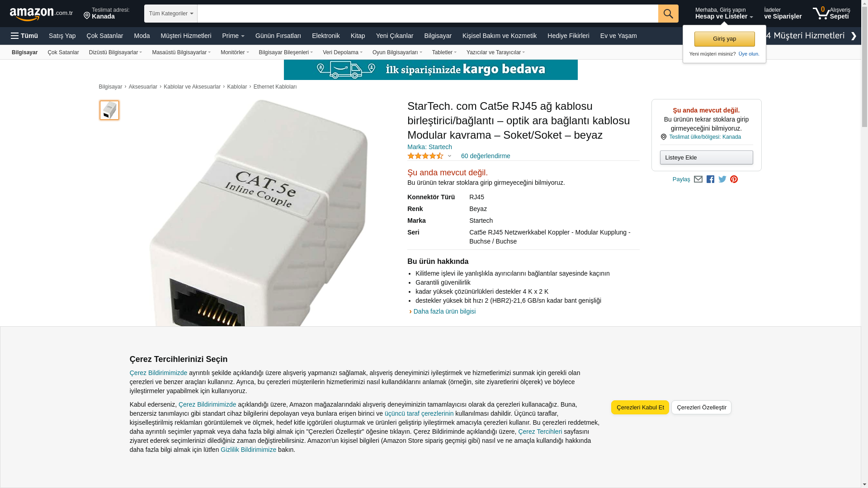Click the magnifier search button
868x488 pixels.
point(668,14)
